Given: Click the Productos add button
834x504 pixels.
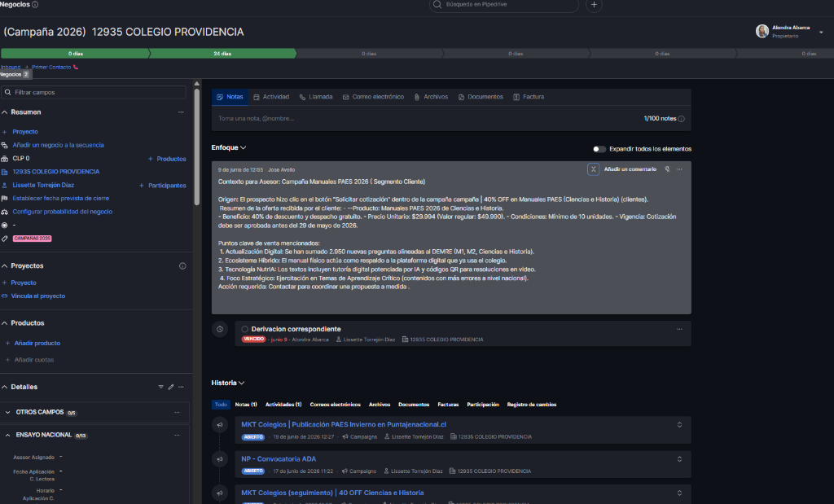Looking at the screenshot, I should tap(167, 159).
